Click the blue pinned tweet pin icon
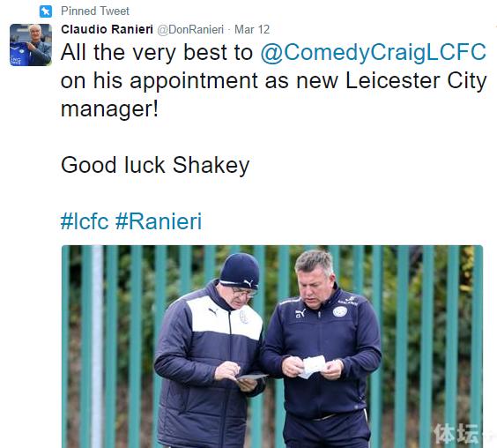 [46, 11]
